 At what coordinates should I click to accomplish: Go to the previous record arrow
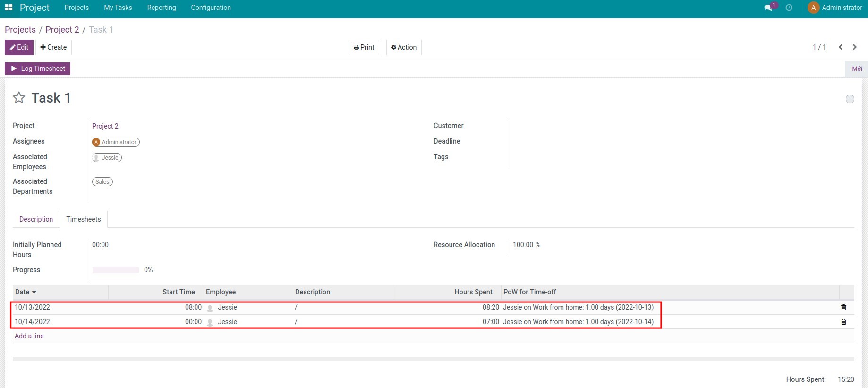[x=841, y=47]
